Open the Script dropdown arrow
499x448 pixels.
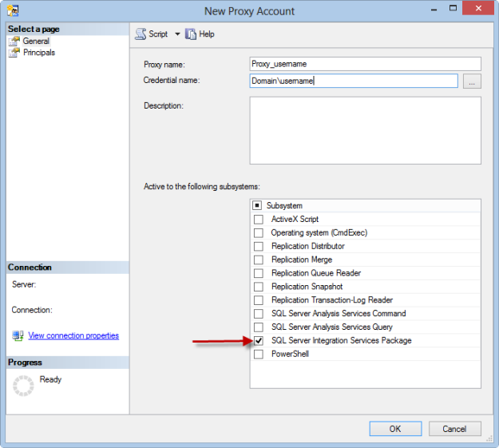click(x=177, y=34)
